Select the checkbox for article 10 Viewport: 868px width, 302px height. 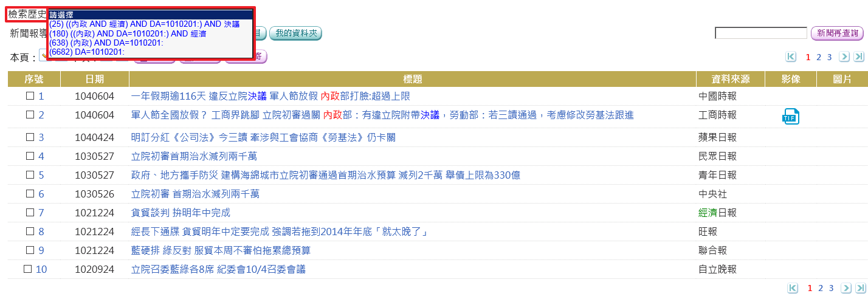(x=27, y=269)
